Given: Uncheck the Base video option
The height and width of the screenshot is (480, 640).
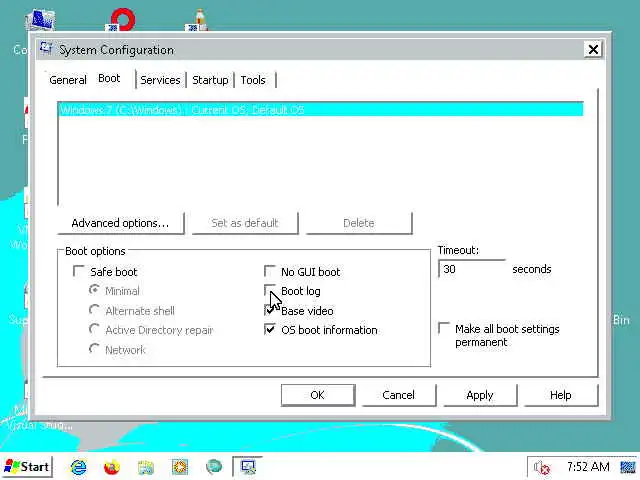Looking at the screenshot, I should tap(269, 310).
